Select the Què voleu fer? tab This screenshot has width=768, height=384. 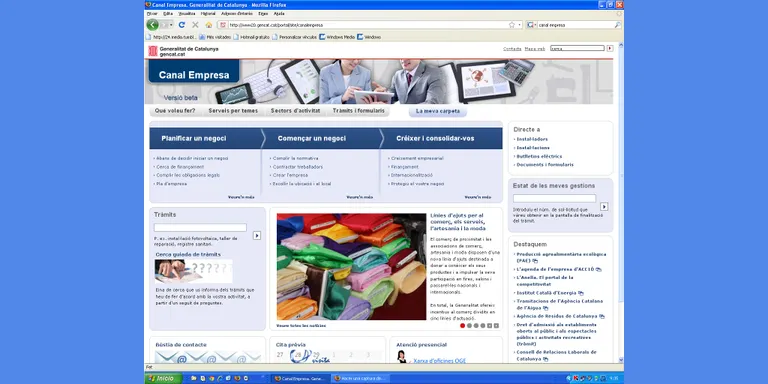coord(175,111)
